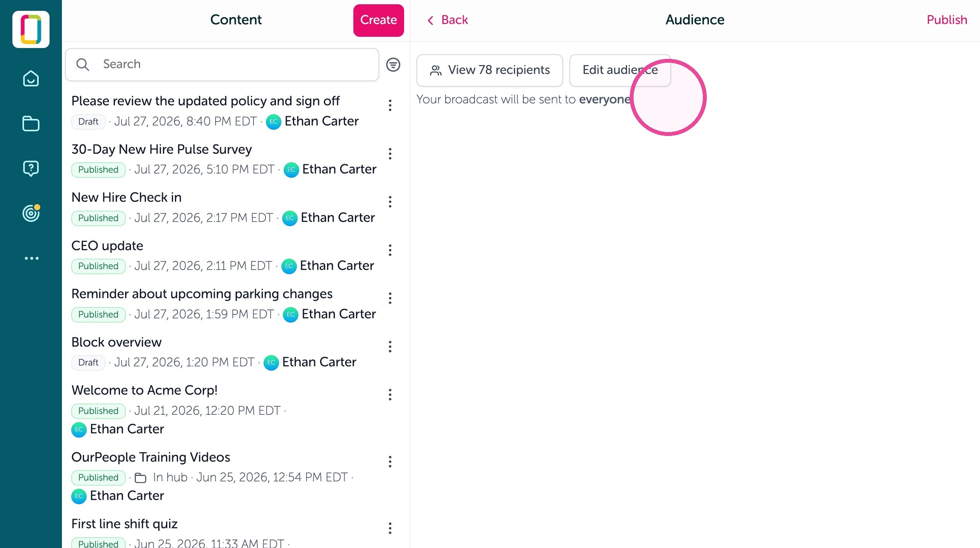Click the Edit audience button
The width and height of the screenshot is (980, 548).
click(x=620, y=70)
